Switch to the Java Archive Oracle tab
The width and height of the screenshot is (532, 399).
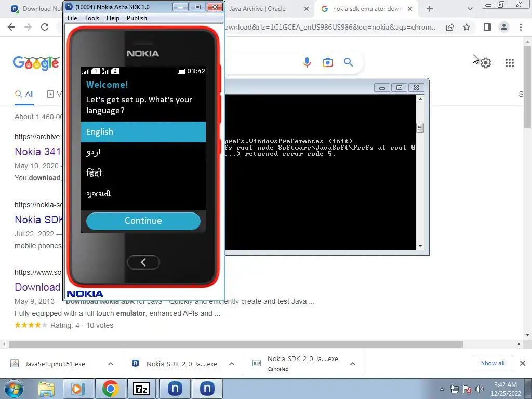pyautogui.click(x=258, y=9)
